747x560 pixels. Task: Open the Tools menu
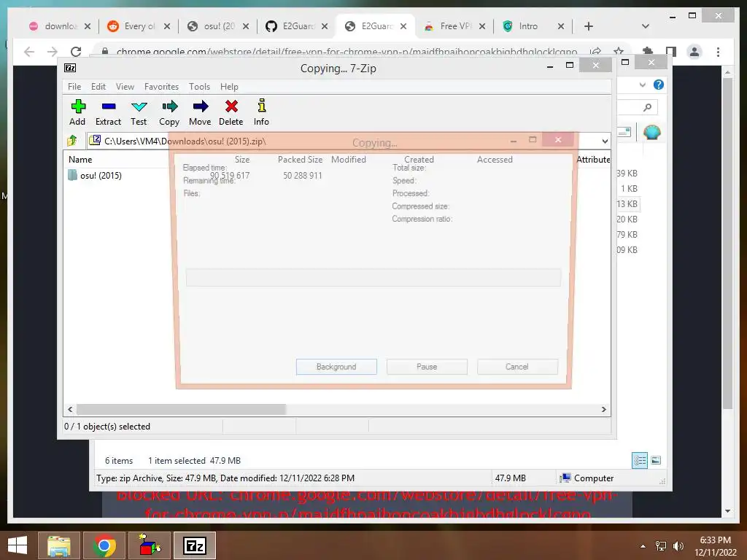pos(199,87)
